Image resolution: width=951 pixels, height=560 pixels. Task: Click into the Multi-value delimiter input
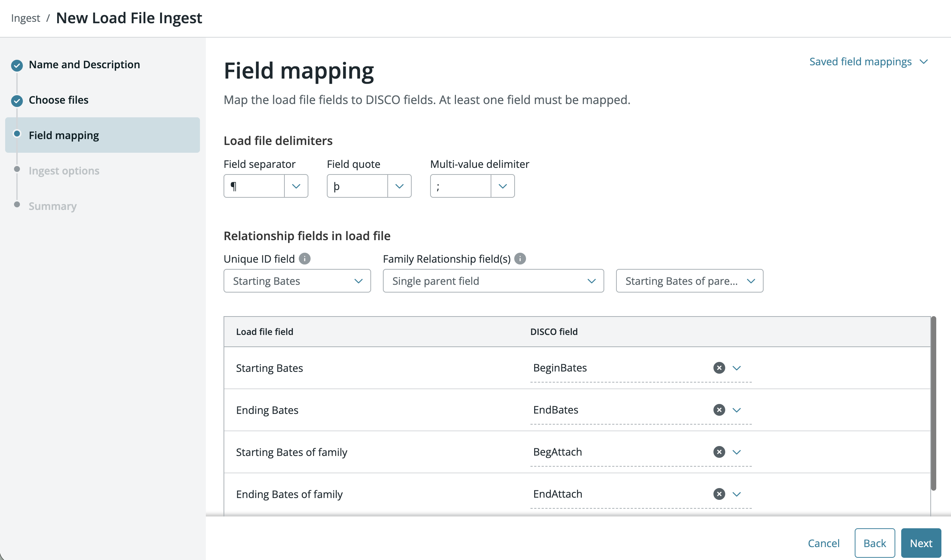click(x=461, y=186)
